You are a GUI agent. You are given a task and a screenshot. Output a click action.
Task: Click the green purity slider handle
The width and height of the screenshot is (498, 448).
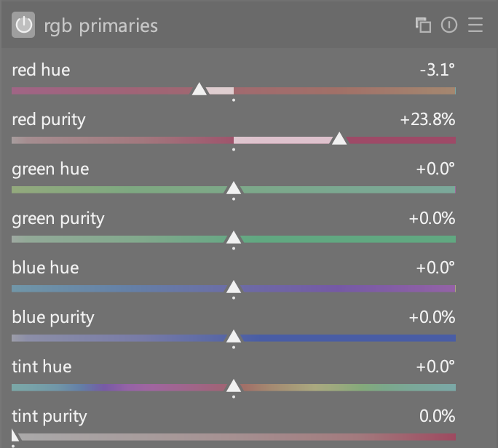coord(234,238)
